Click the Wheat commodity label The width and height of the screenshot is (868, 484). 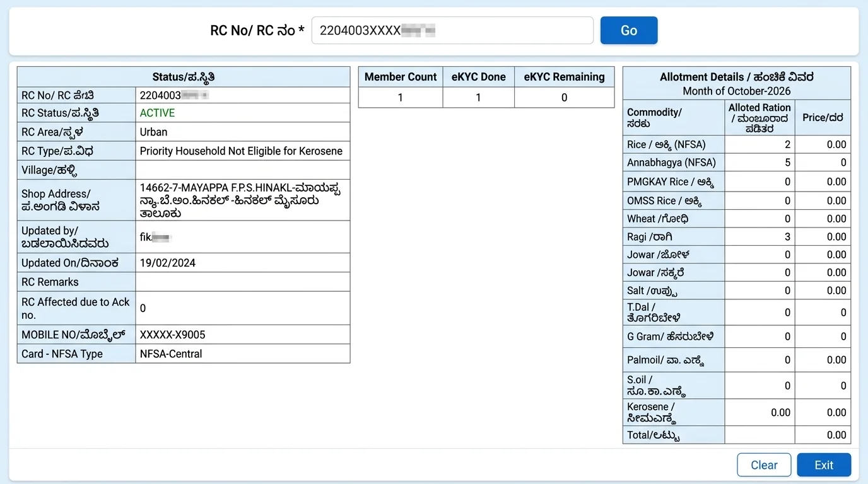657,219
